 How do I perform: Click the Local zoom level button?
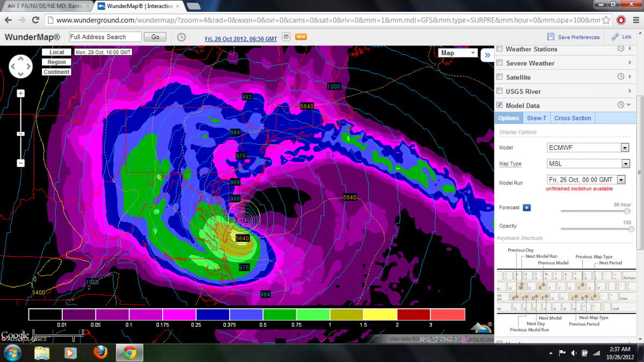[x=57, y=53]
